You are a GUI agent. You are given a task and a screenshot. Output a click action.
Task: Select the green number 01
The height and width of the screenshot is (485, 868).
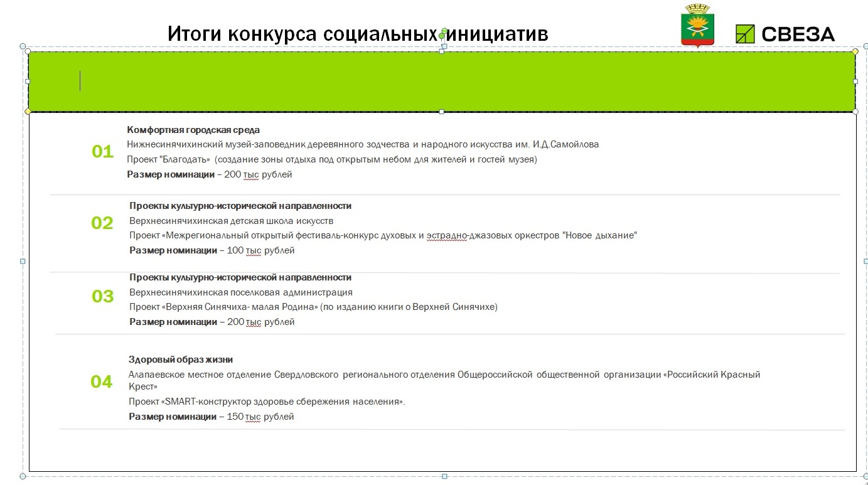(x=102, y=152)
